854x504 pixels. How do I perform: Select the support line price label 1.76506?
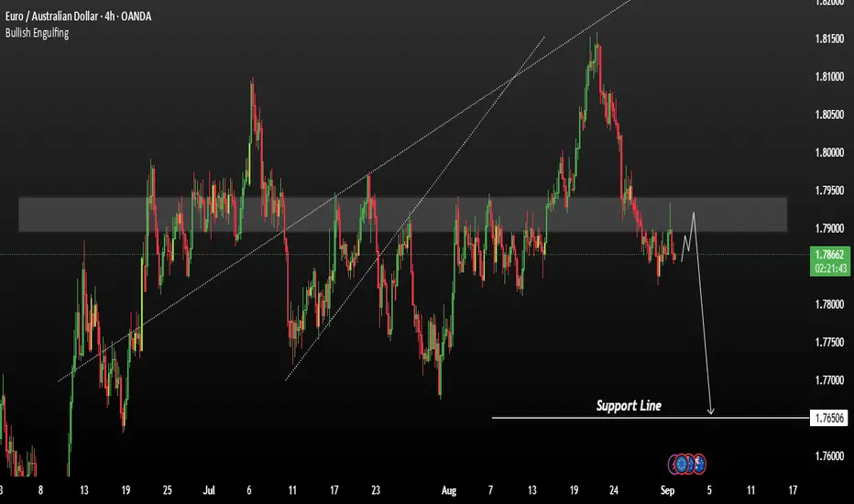pyautogui.click(x=829, y=418)
